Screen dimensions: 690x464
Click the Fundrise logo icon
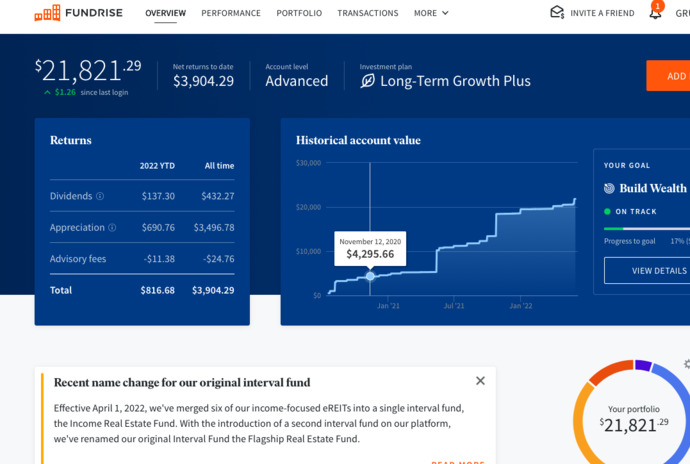(x=47, y=13)
